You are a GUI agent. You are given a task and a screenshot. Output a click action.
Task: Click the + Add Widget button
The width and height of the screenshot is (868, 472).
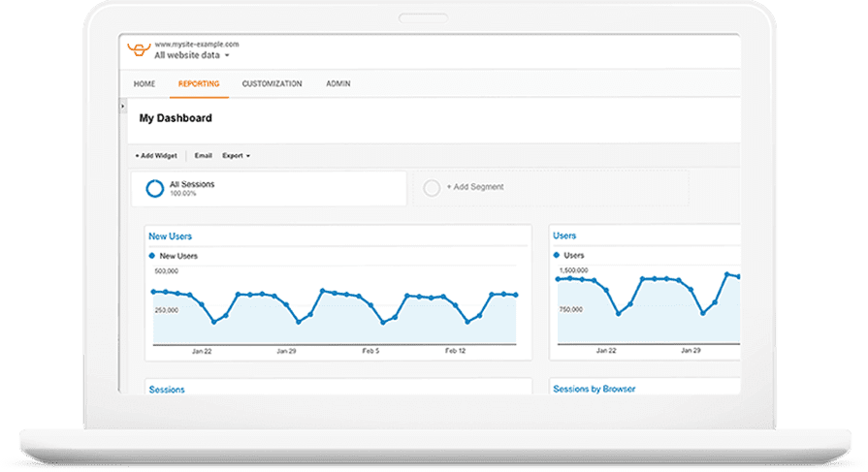pyautogui.click(x=156, y=155)
